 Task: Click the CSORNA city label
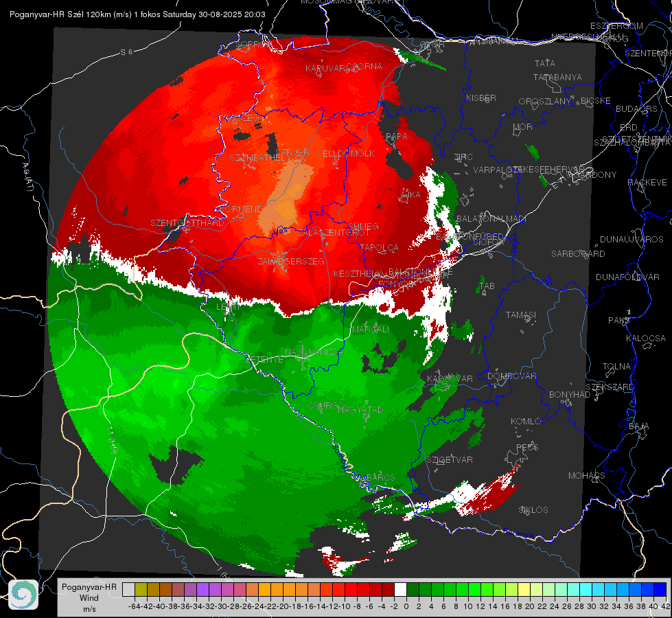(364, 66)
